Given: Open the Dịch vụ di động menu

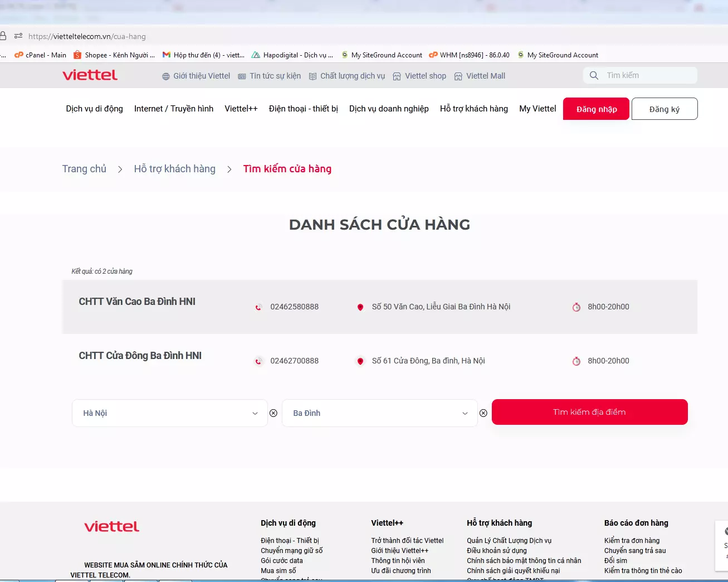Looking at the screenshot, I should tap(94, 109).
